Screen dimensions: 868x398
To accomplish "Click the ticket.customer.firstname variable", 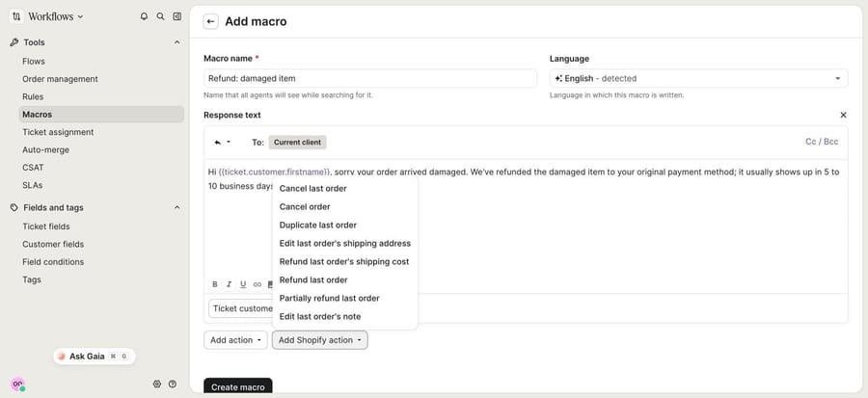I will [x=275, y=172].
